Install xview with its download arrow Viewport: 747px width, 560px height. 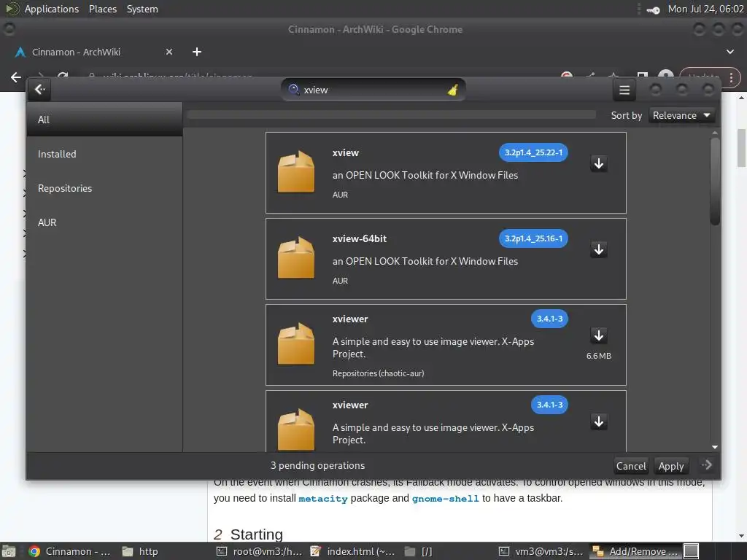pos(599,164)
